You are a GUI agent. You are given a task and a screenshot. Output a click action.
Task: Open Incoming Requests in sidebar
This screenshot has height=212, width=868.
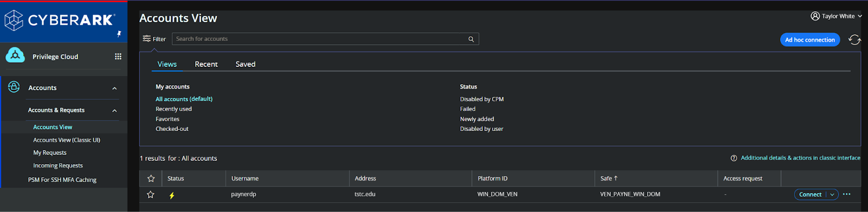[x=58, y=165]
